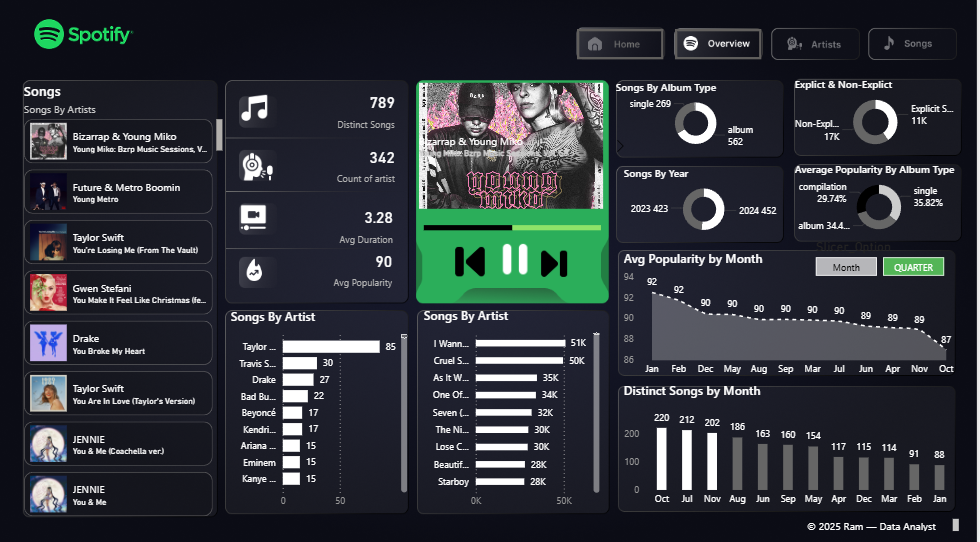
Task: Click the Avg Popularity flame icon
Action: pos(255,271)
